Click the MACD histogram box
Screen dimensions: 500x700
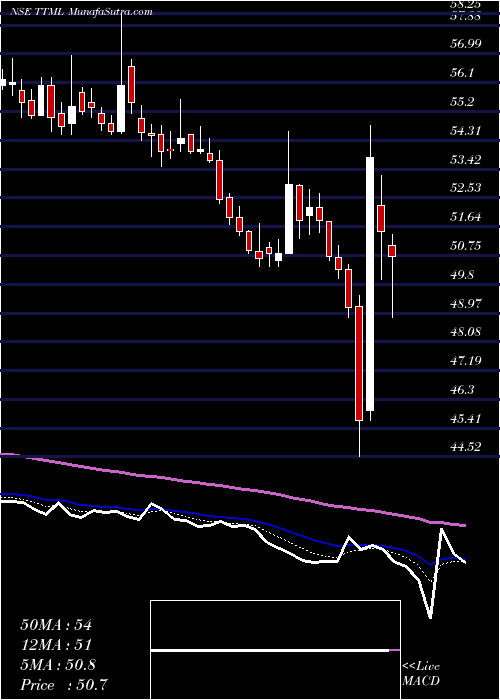275,650
